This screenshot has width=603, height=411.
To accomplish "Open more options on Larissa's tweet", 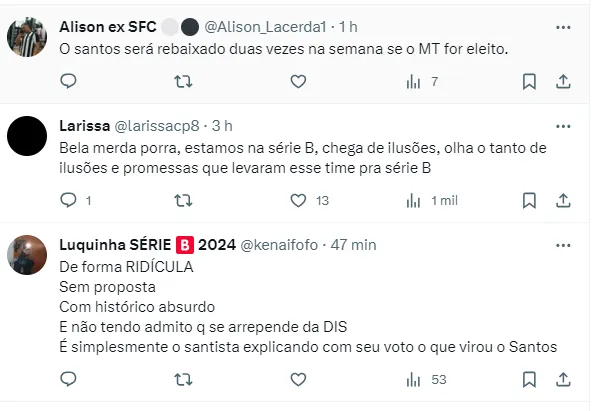I will pos(563,126).
